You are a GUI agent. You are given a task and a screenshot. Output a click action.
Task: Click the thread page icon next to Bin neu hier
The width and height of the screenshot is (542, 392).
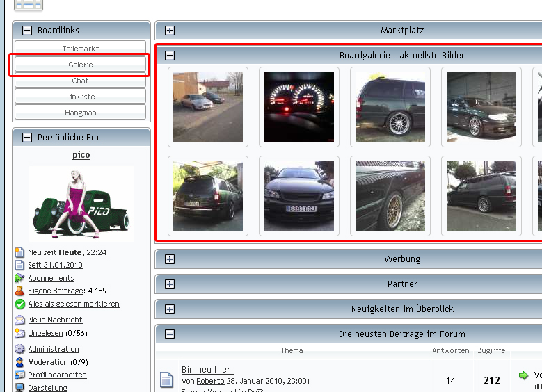click(x=166, y=379)
